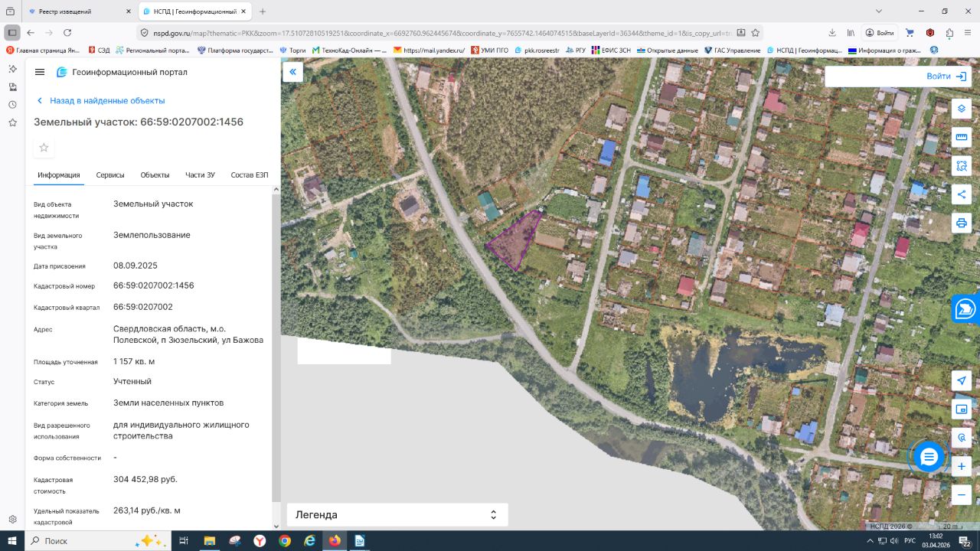This screenshot has height=551, width=980.
Task: Click the area value 1 157 кв. м
Action: click(134, 361)
